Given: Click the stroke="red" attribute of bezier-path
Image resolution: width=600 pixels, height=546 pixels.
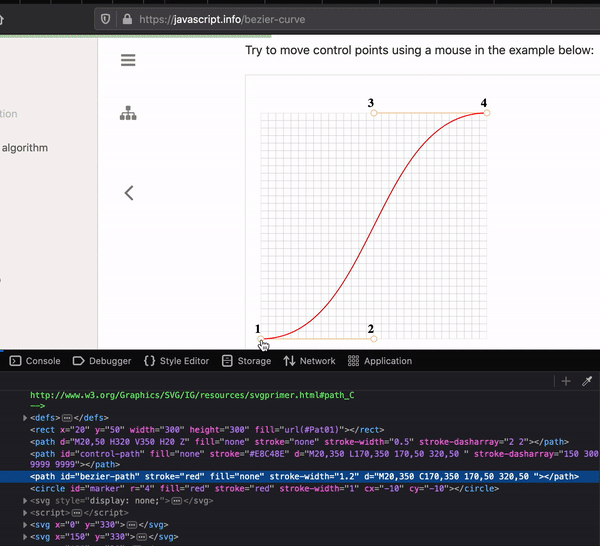Looking at the screenshot, I should click(174, 476).
